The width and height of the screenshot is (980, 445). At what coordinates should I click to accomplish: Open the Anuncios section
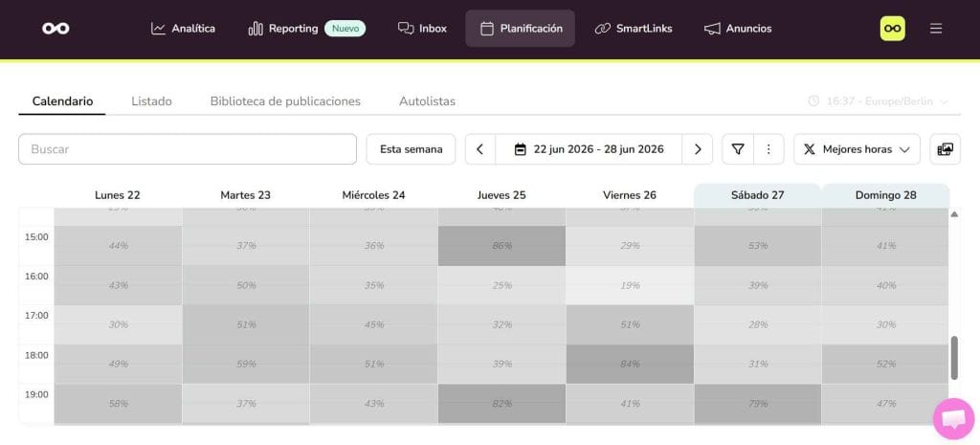(738, 28)
